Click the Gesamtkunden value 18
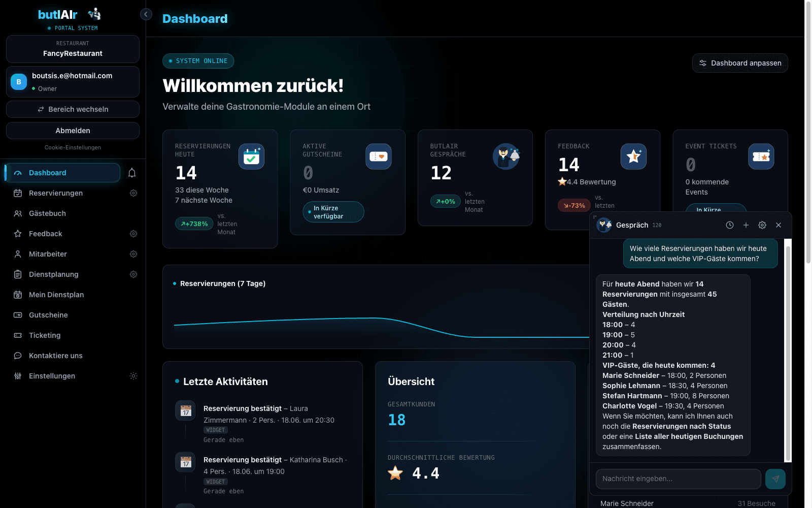The height and width of the screenshot is (508, 812). point(397,420)
